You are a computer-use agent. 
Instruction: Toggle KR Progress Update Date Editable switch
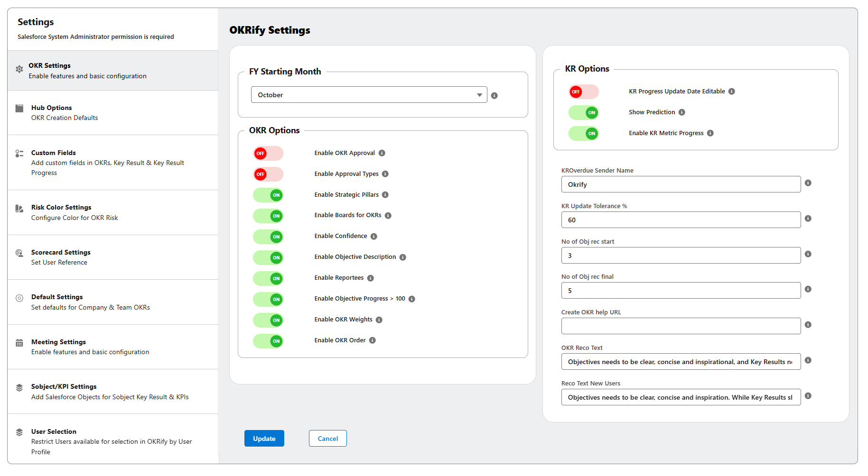coord(583,92)
